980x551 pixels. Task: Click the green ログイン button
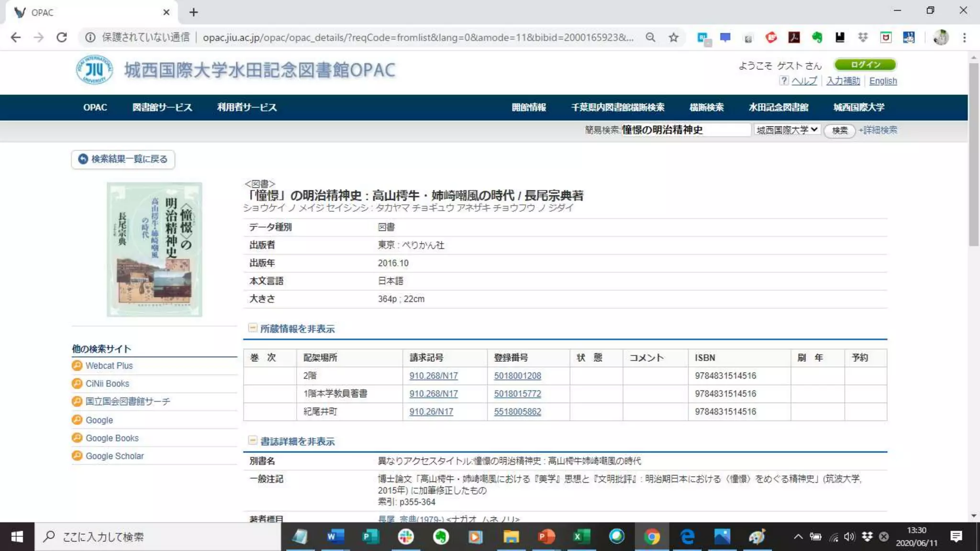tap(865, 65)
